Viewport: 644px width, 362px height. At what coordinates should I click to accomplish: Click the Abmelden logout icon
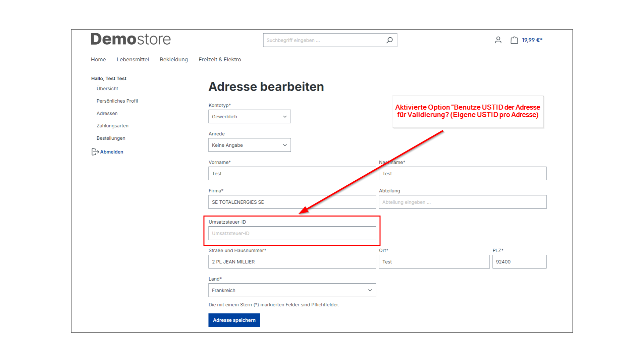coord(95,152)
